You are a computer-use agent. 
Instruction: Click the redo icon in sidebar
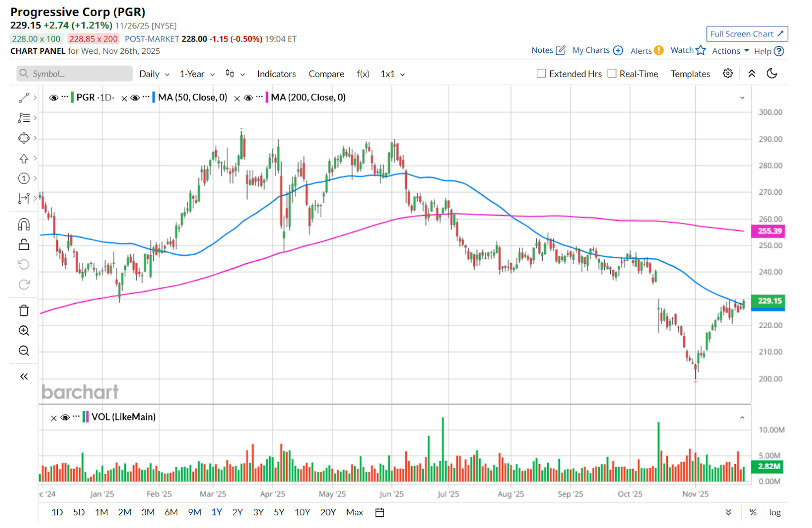(24, 285)
